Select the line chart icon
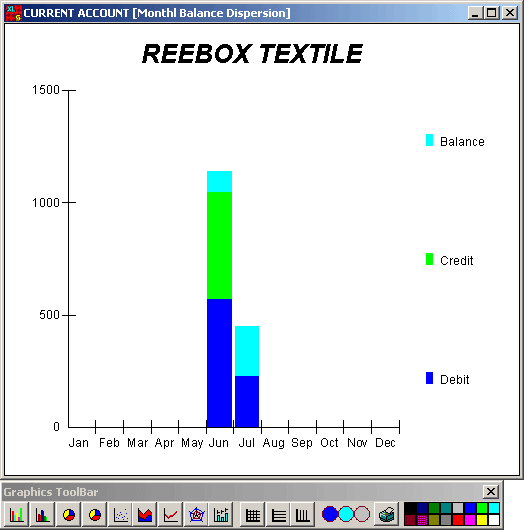This screenshot has width=524, height=530. click(171, 515)
